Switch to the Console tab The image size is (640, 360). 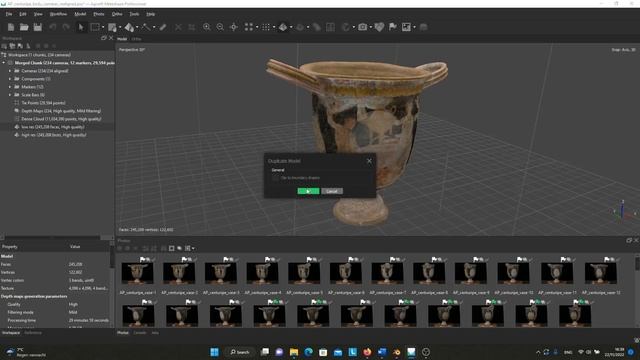pos(140,333)
